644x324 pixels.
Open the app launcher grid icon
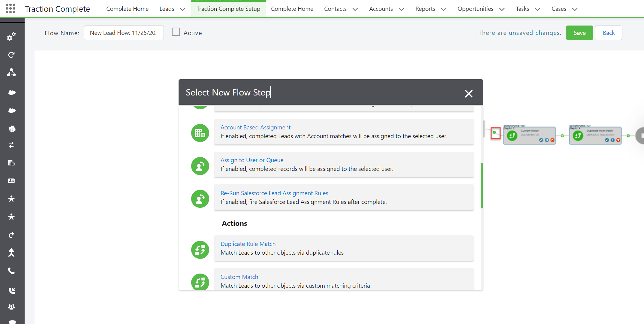tap(11, 9)
